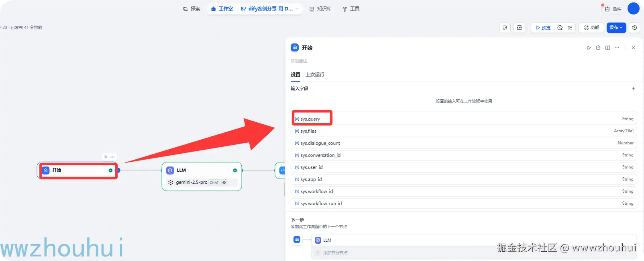Expand the 发布 (Publish) dropdown
The width and height of the screenshot is (644, 261).
pos(616,28)
